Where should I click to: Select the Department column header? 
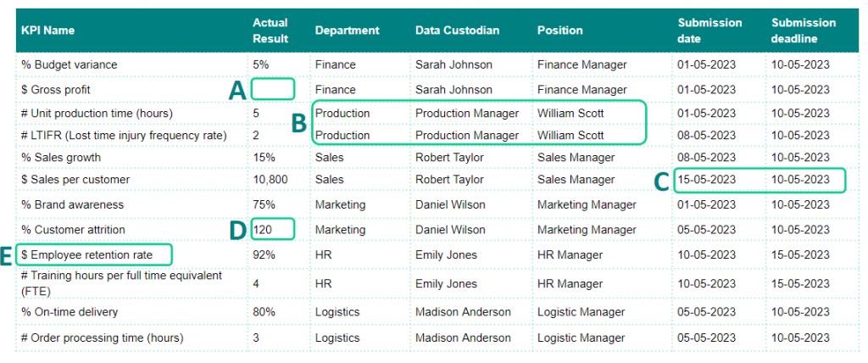[x=347, y=31]
